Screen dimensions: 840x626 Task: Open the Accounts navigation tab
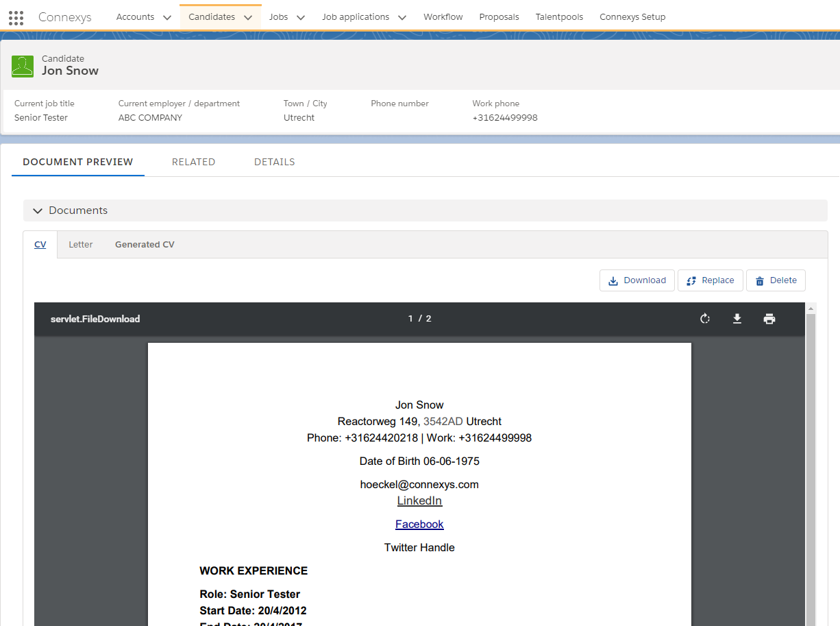coord(136,17)
